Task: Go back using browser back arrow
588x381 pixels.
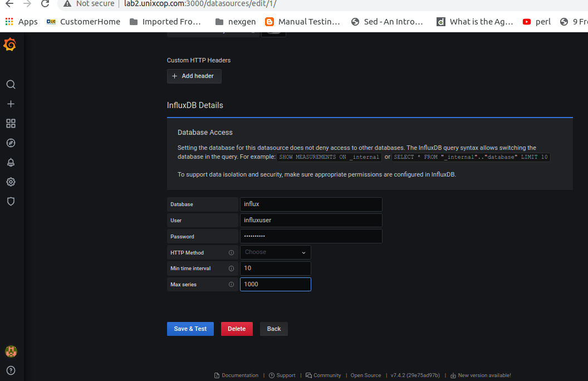Action: point(9,4)
